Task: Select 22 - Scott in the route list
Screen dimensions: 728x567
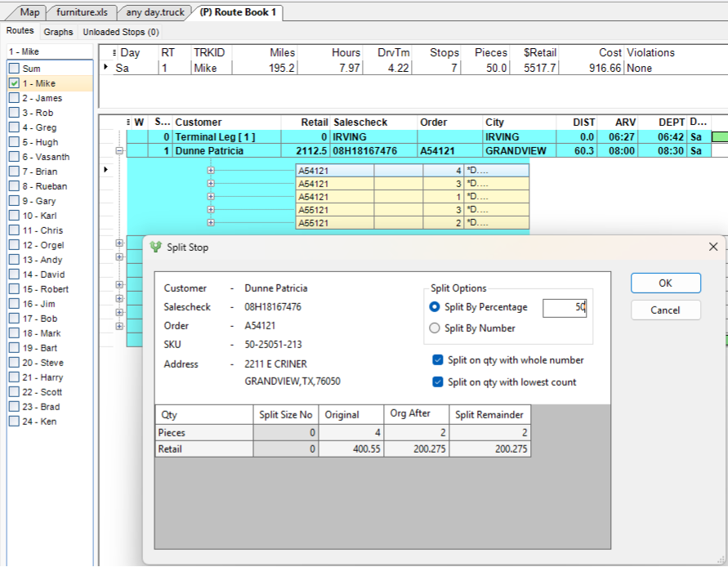Action: point(42,392)
